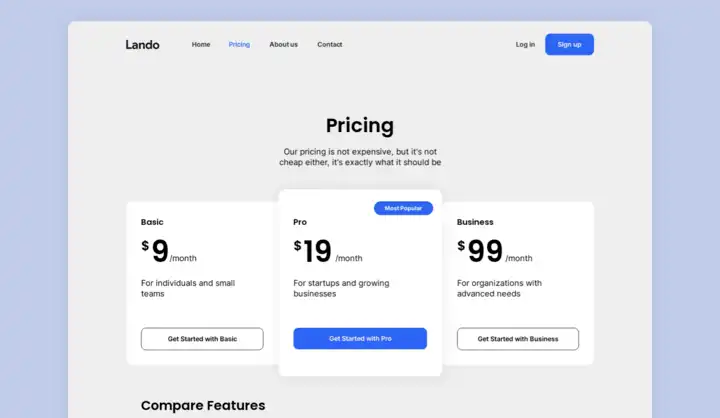720x418 pixels.
Task: Click the $9 per month price
Action: [168, 252]
